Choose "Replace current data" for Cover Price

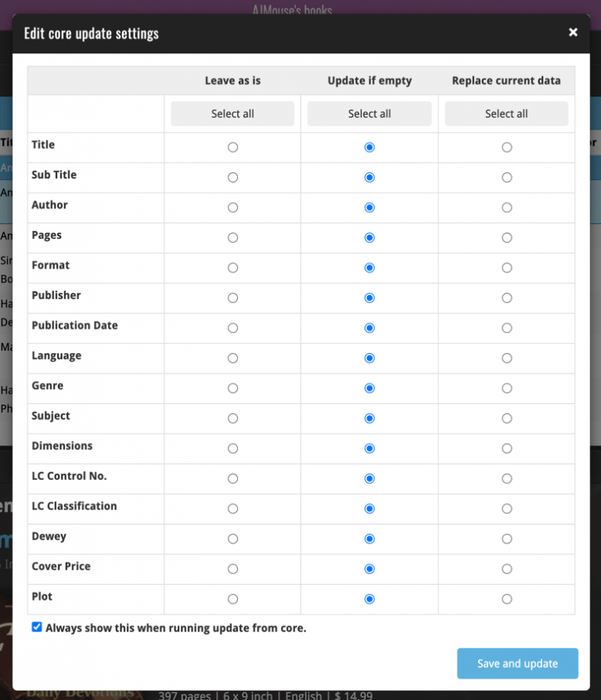[506, 568]
